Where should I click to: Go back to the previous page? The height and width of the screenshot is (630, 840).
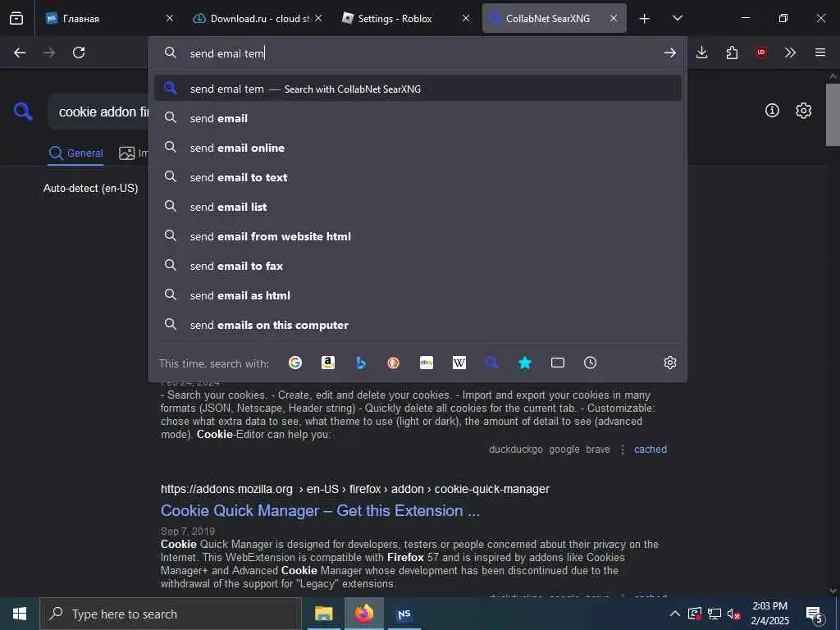(20, 52)
